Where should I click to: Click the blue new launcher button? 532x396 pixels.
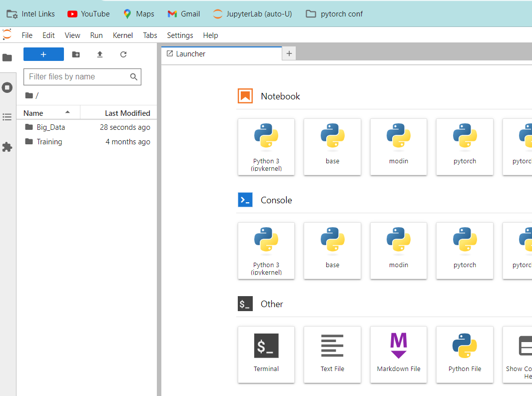pyautogui.click(x=43, y=54)
